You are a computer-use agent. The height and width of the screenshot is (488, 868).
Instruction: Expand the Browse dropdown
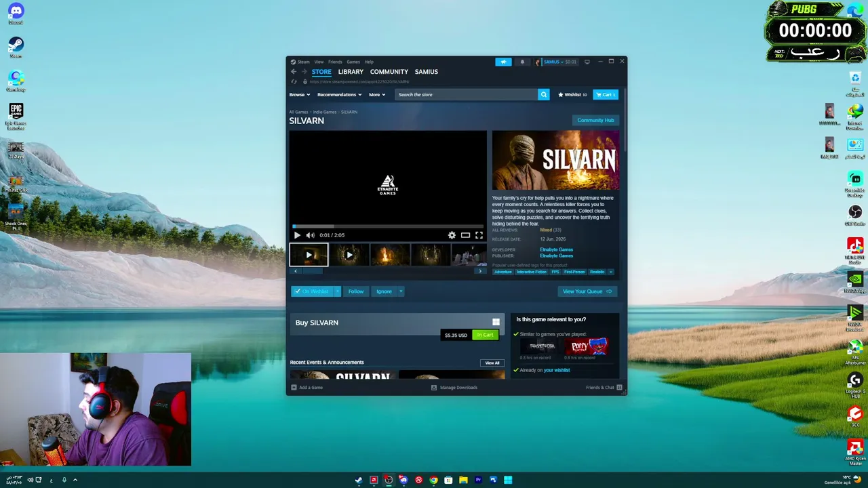click(x=300, y=95)
